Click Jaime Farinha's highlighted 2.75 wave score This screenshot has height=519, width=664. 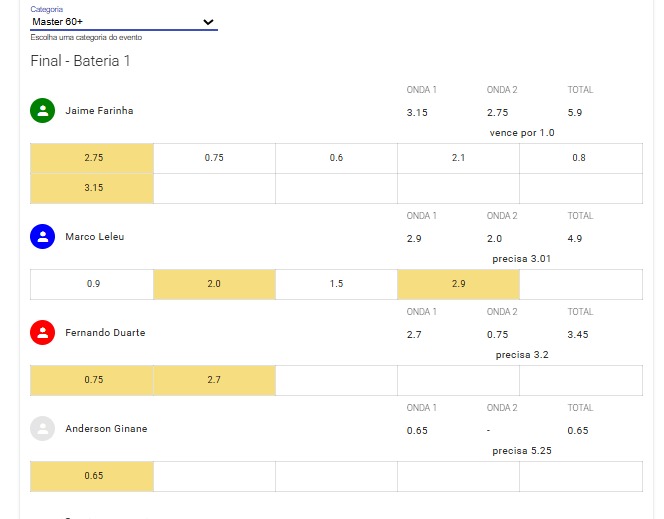coord(92,158)
